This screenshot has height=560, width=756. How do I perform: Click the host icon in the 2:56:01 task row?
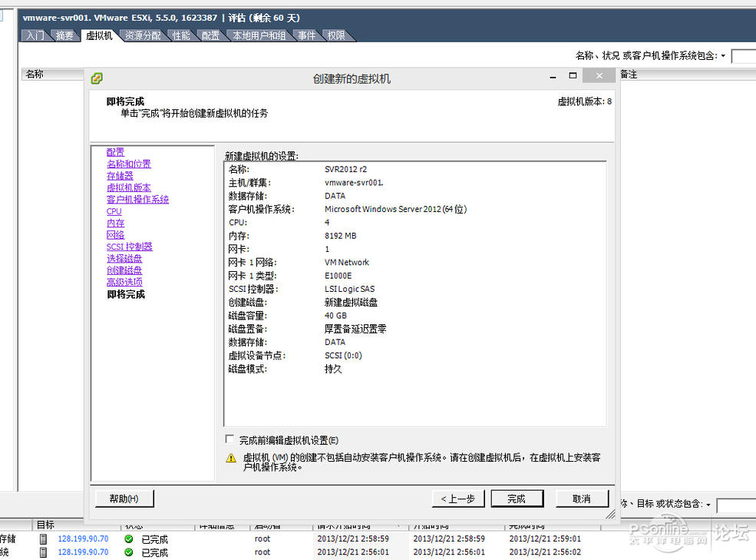tap(44, 552)
